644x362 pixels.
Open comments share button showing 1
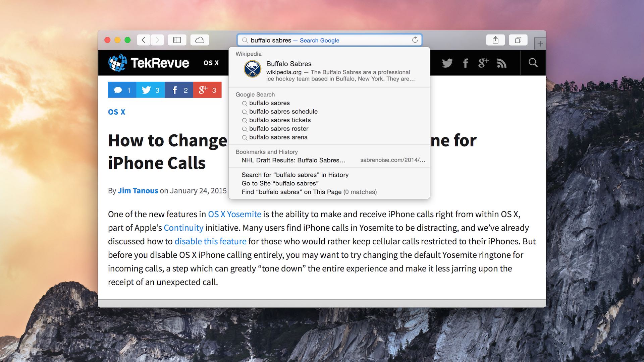click(x=122, y=90)
